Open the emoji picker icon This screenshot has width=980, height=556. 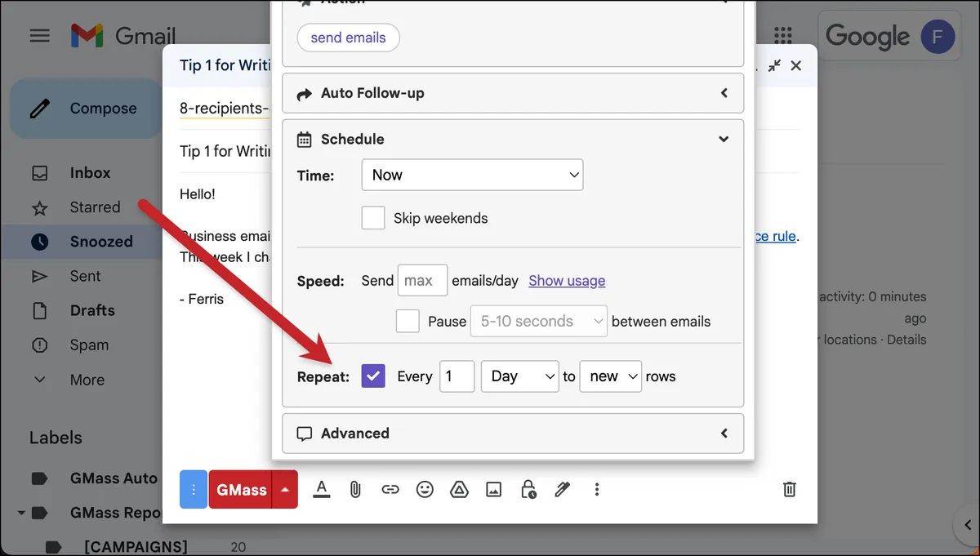(425, 490)
